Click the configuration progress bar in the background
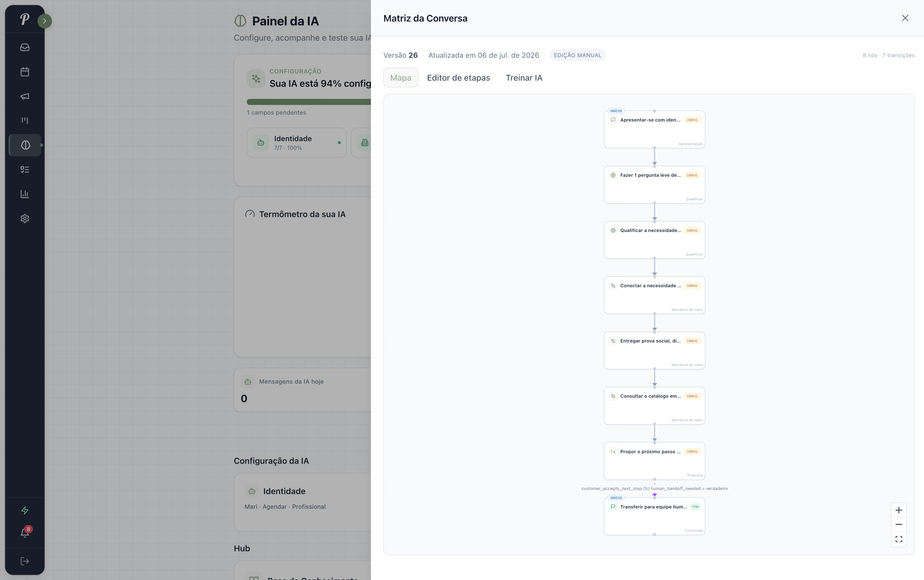 pos(309,102)
